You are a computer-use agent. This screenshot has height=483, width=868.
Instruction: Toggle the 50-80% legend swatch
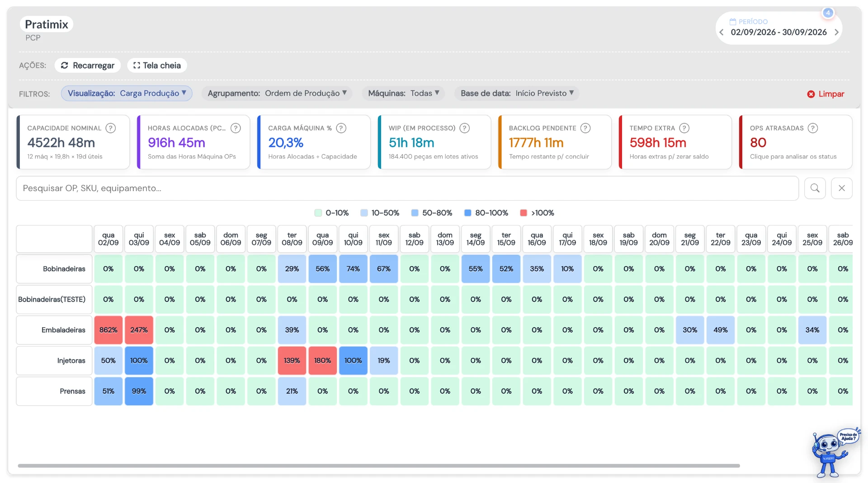point(415,213)
